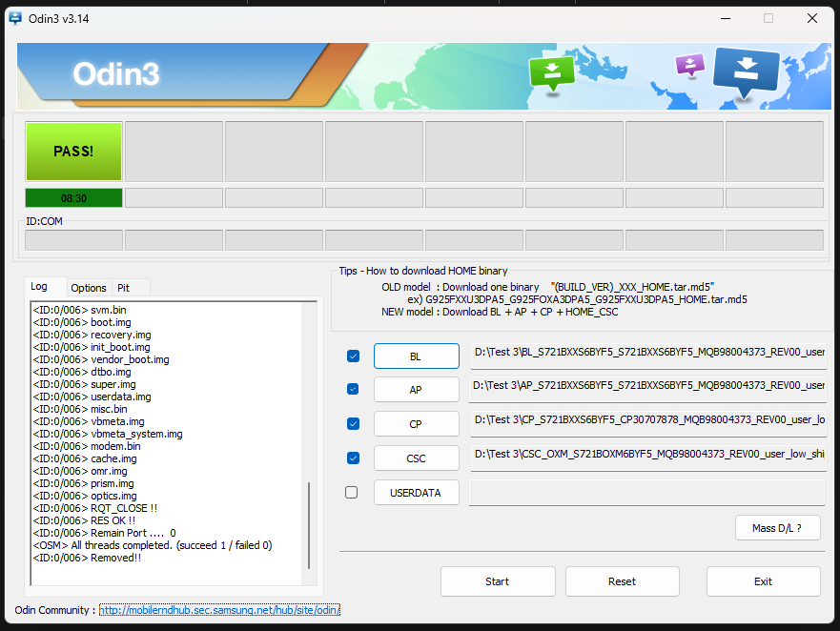The height and width of the screenshot is (631, 840).
Task: Select the Log tab
Action: click(x=39, y=287)
